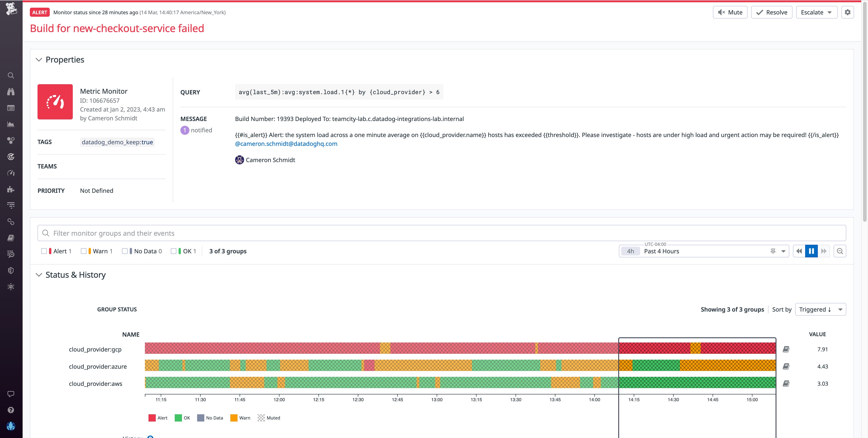868x438 pixels.
Task: Open the Dashboards chart icon in the sidebar
Action: (x=11, y=124)
